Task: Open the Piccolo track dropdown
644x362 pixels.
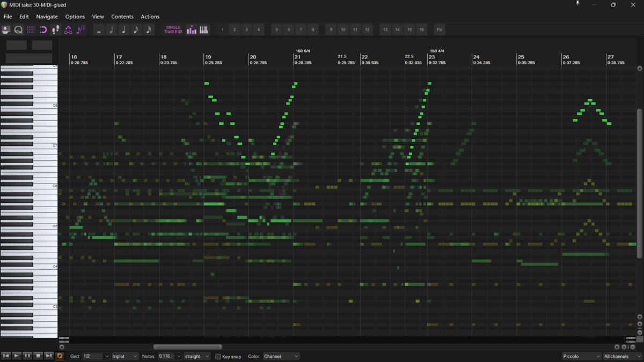Action: [582, 357]
